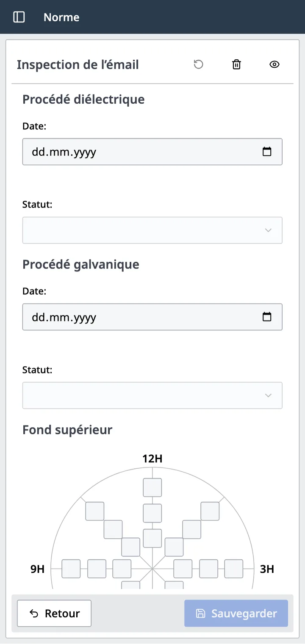The image size is (305, 644).
Task: Open calendar picker for Procédé diélectrique date
Action: coord(267,152)
